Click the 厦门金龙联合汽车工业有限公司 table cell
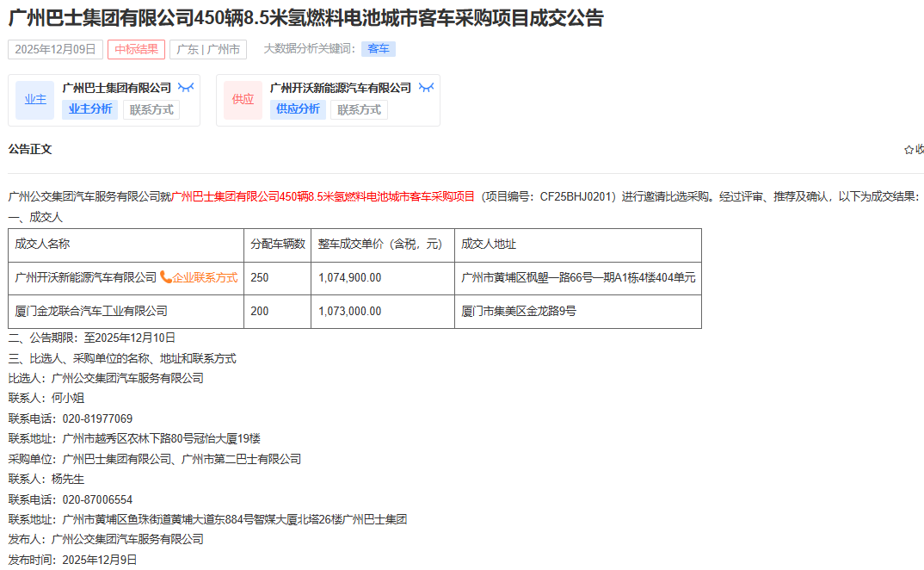This screenshot has height=570, width=924. tap(92, 311)
